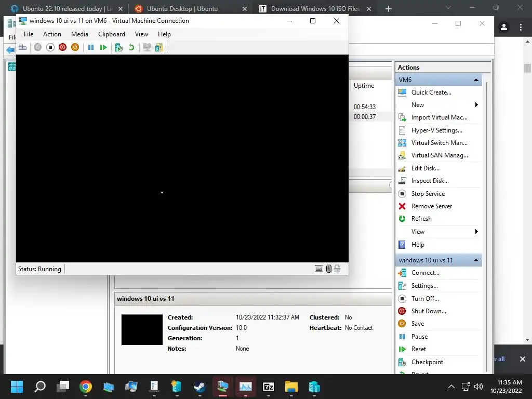The height and width of the screenshot is (399, 532).
Task: Collapse the VM6 actions section
Action: point(476,79)
